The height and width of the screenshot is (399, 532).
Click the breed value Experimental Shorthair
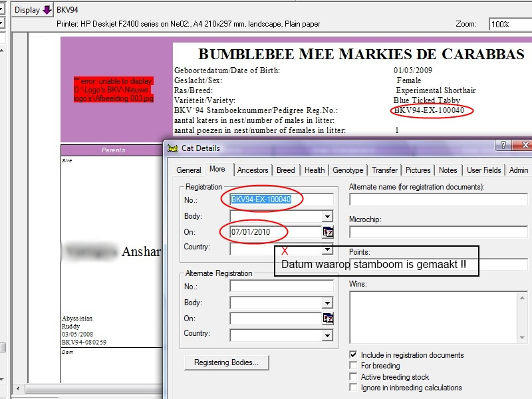click(x=436, y=90)
